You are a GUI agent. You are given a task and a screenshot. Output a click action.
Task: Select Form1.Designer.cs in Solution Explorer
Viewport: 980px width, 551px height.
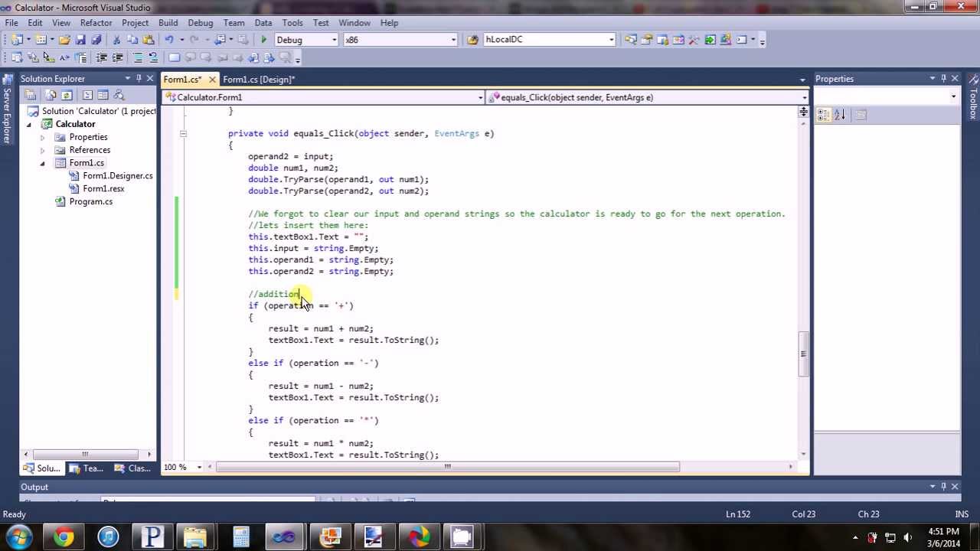pos(117,176)
